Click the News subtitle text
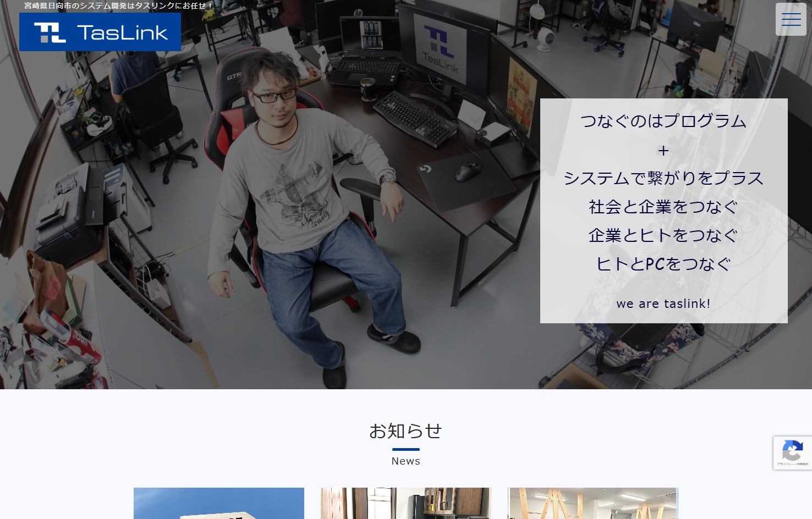Screen dimensions: 812x519 point(406,461)
